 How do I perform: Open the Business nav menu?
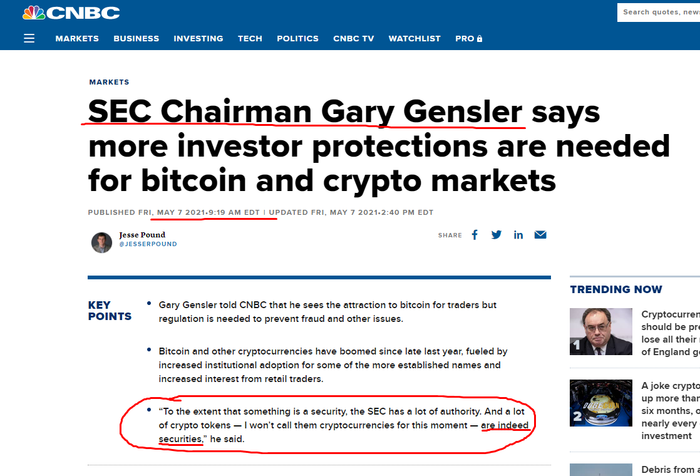coord(136,38)
